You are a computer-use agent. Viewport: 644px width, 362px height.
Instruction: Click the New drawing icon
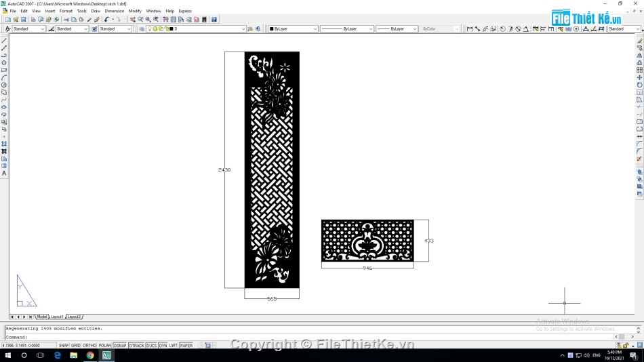[8, 19]
